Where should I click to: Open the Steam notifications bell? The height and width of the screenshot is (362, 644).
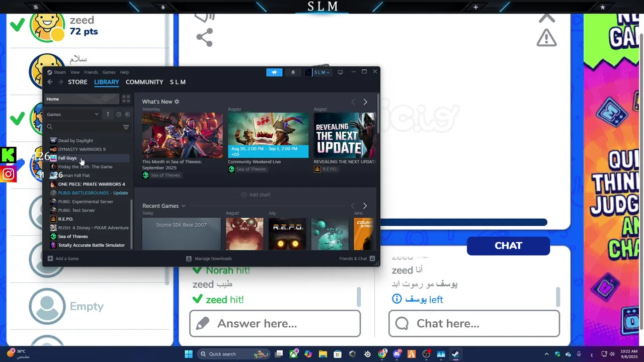pos(293,72)
